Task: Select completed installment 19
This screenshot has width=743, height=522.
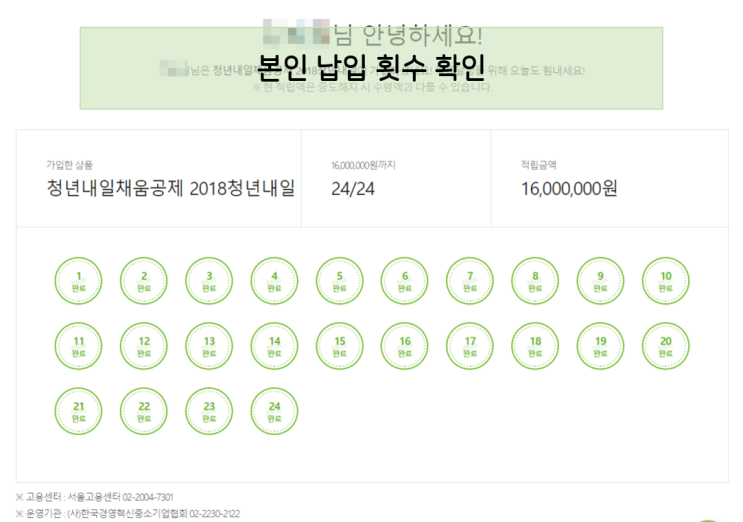Action: (600, 346)
